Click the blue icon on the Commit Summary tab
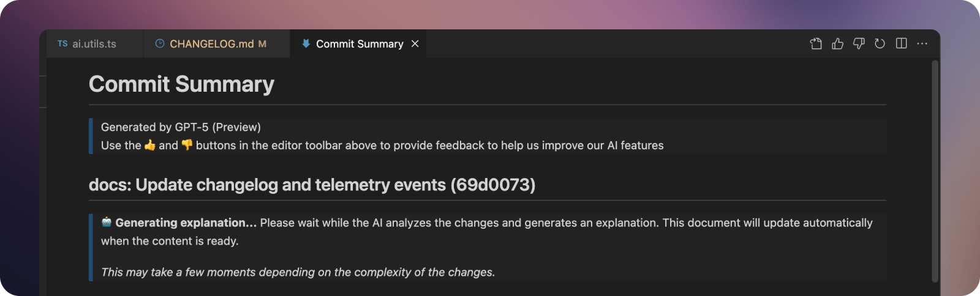Screen dimensions: 980x296 [x=306, y=43]
